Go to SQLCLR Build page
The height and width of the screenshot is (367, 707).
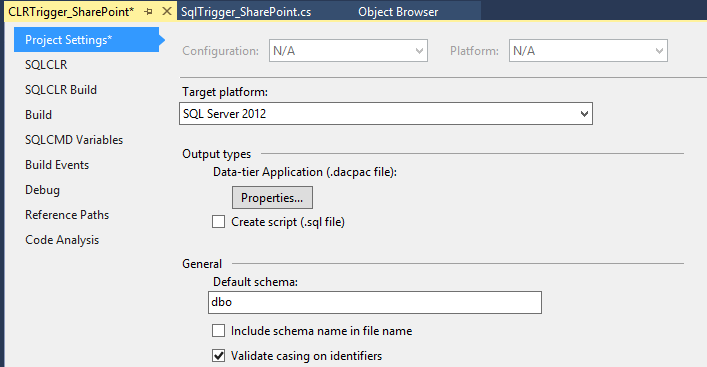click(61, 90)
